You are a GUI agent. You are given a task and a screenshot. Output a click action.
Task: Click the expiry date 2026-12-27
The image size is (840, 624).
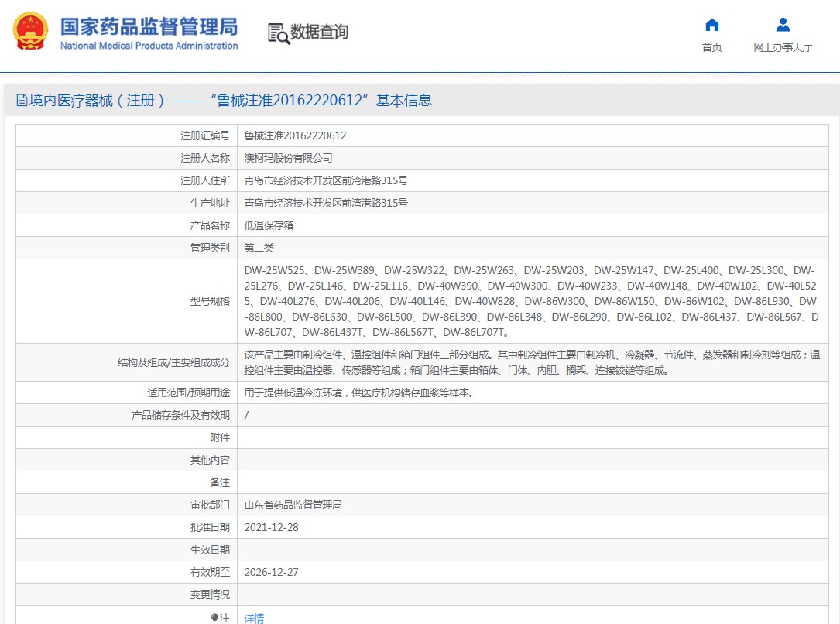click(x=271, y=572)
